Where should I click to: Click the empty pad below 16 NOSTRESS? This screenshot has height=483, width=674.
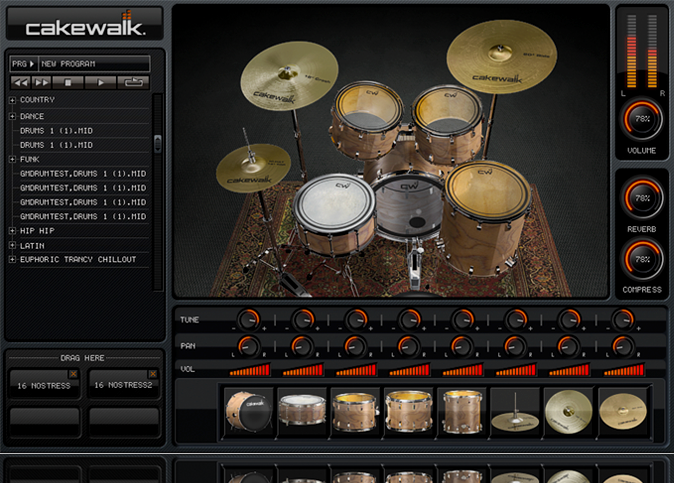45,421
